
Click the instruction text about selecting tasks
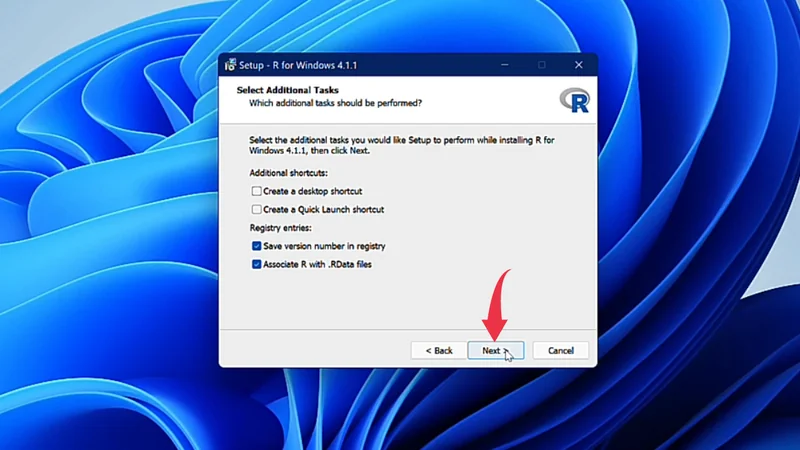(400, 145)
